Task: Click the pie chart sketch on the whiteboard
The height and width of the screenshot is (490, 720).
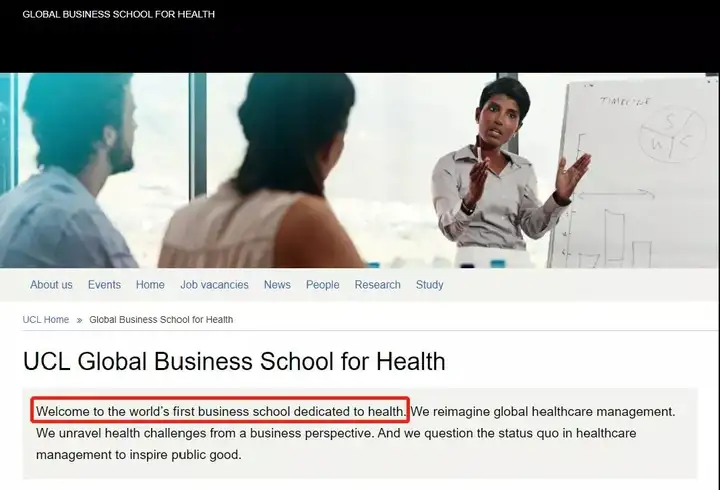Action: coord(672,134)
